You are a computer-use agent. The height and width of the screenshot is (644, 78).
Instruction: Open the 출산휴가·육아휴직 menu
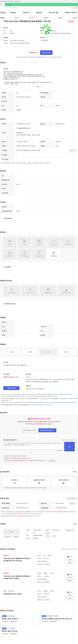(71, 12)
